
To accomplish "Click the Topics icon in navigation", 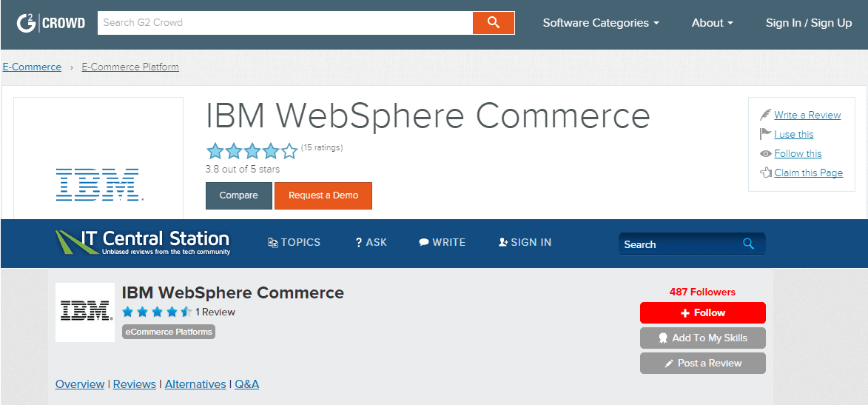I will tap(272, 242).
